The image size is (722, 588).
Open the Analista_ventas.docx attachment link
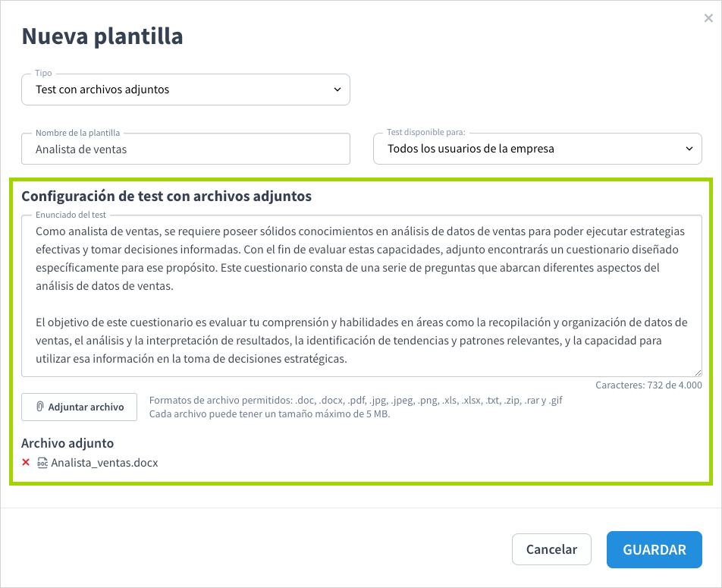tap(103, 461)
